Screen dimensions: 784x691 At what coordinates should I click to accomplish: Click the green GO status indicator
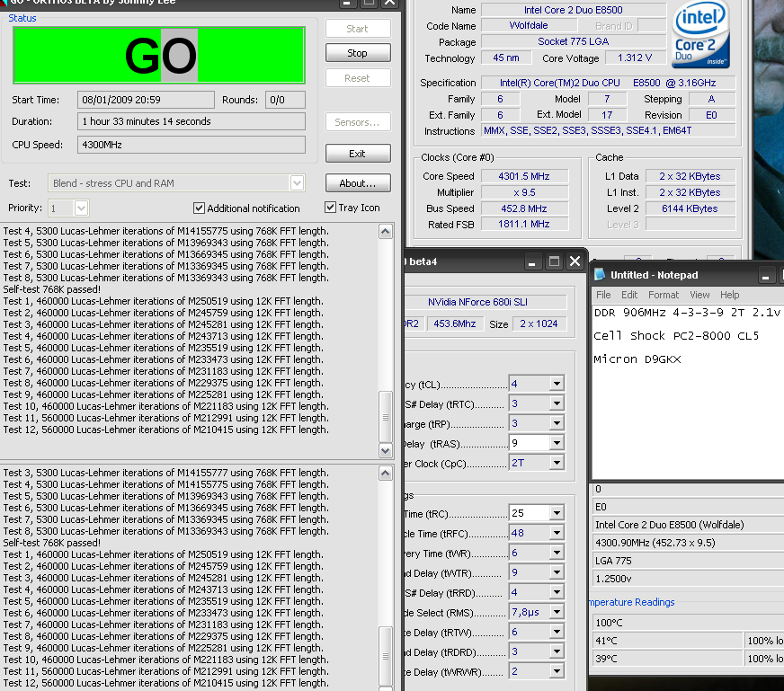tap(159, 55)
